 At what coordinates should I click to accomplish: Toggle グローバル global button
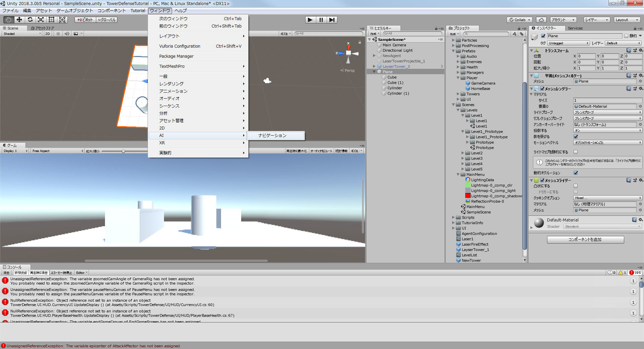coord(107,20)
